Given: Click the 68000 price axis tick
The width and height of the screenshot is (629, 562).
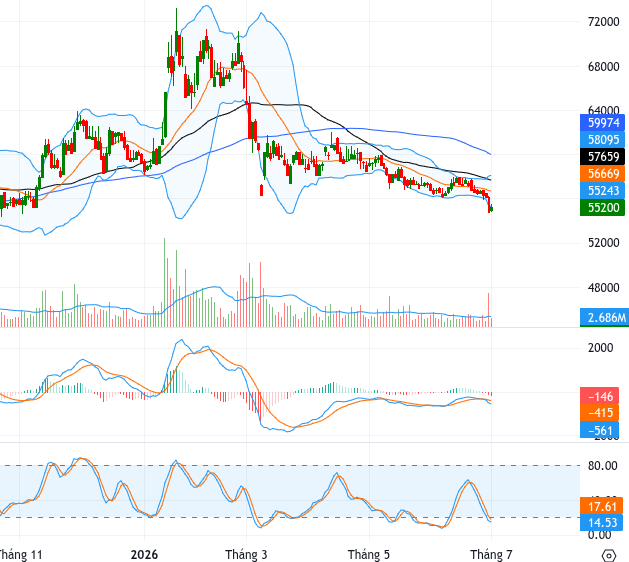Looking at the screenshot, I should [x=603, y=67].
